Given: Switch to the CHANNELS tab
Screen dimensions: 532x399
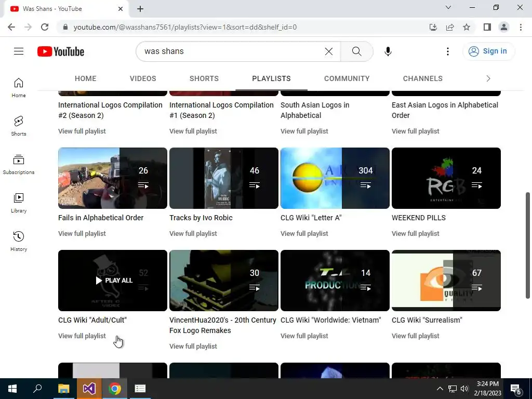Looking at the screenshot, I should (423, 78).
